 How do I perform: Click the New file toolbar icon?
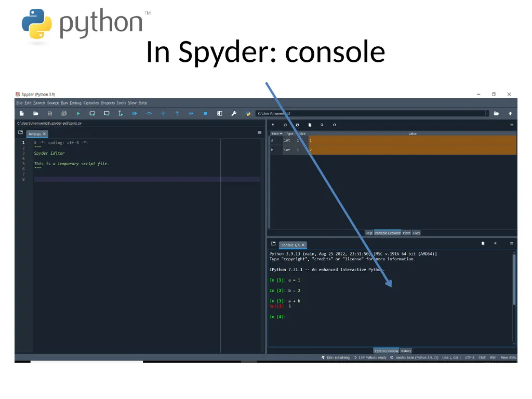point(22,114)
